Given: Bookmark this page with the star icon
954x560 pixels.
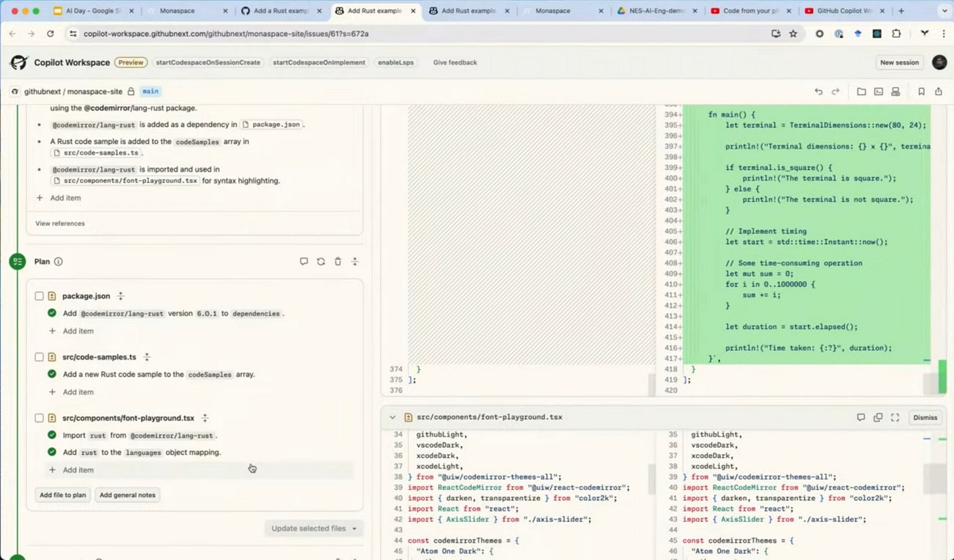Looking at the screenshot, I should click(793, 33).
